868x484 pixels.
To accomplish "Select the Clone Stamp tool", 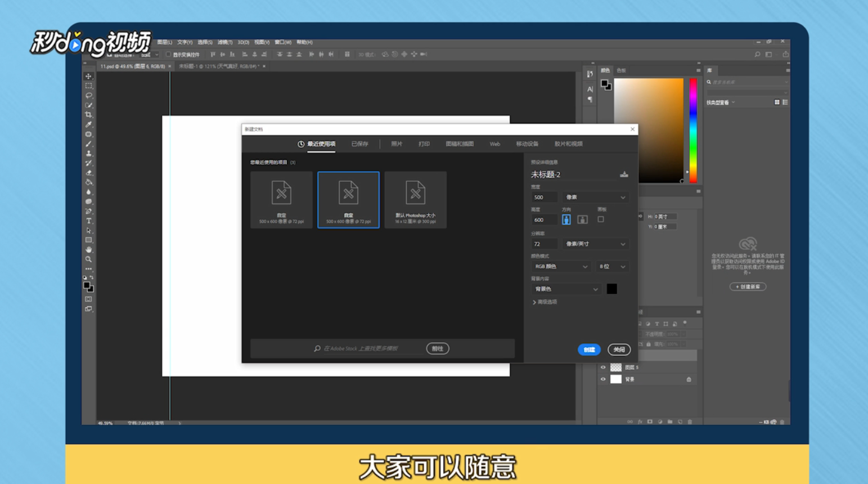I will point(88,153).
